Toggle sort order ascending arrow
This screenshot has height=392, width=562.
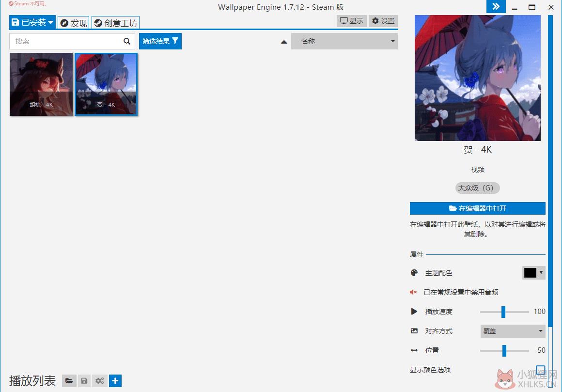tap(284, 42)
